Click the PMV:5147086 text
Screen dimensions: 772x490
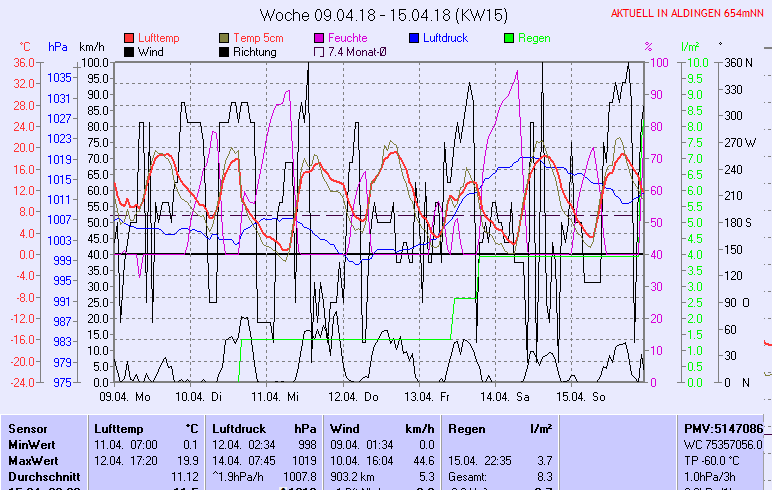click(722, 428)
